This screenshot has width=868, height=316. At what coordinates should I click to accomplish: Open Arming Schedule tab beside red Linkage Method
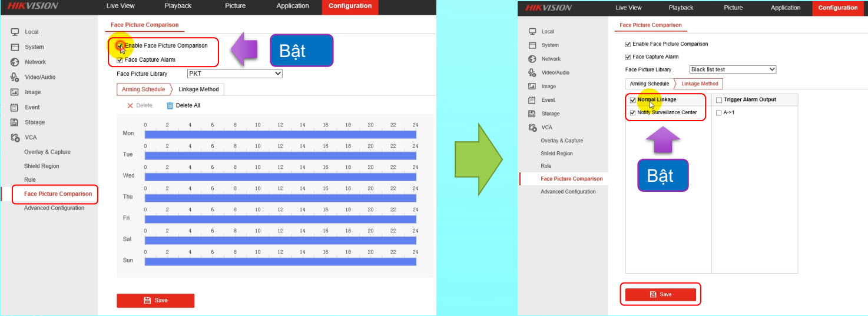pos(649,84)
